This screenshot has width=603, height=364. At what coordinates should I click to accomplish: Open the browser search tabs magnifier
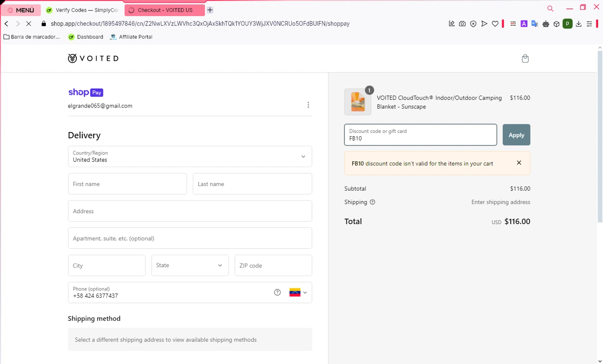tap(550, 8)
